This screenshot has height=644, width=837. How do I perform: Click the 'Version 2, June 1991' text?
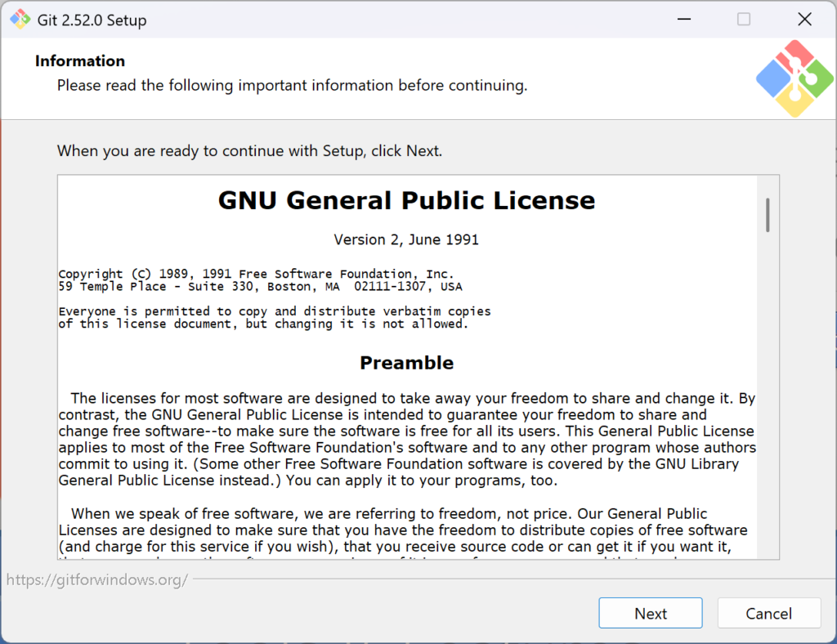[406, 239]
